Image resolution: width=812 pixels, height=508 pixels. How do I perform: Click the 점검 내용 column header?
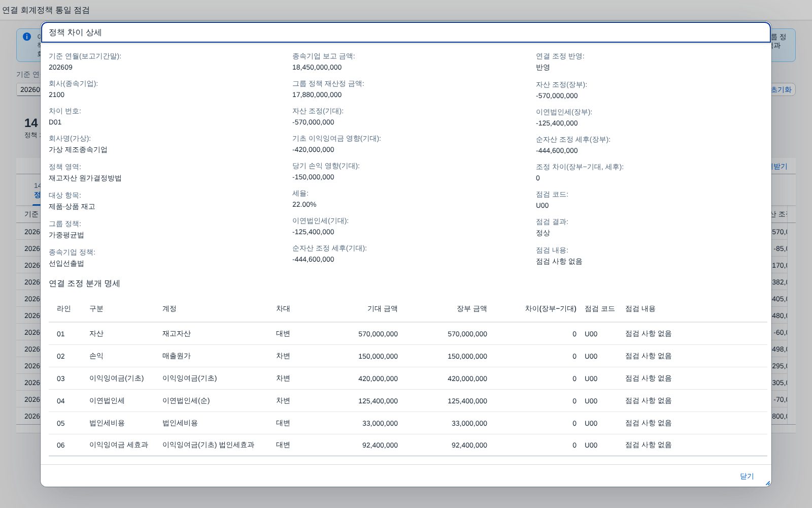640,309
